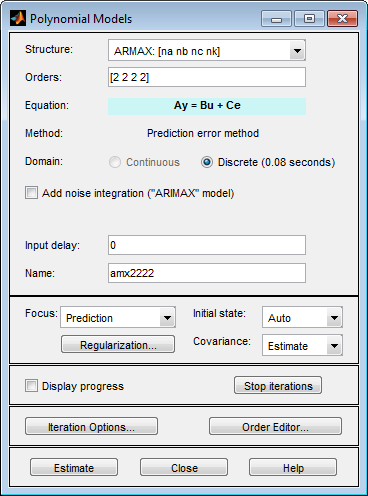The width and height of the screenshot is (368, 496).
Task: Open the Covariance Estimate dropdown
Action: click(x=302, y=345)
